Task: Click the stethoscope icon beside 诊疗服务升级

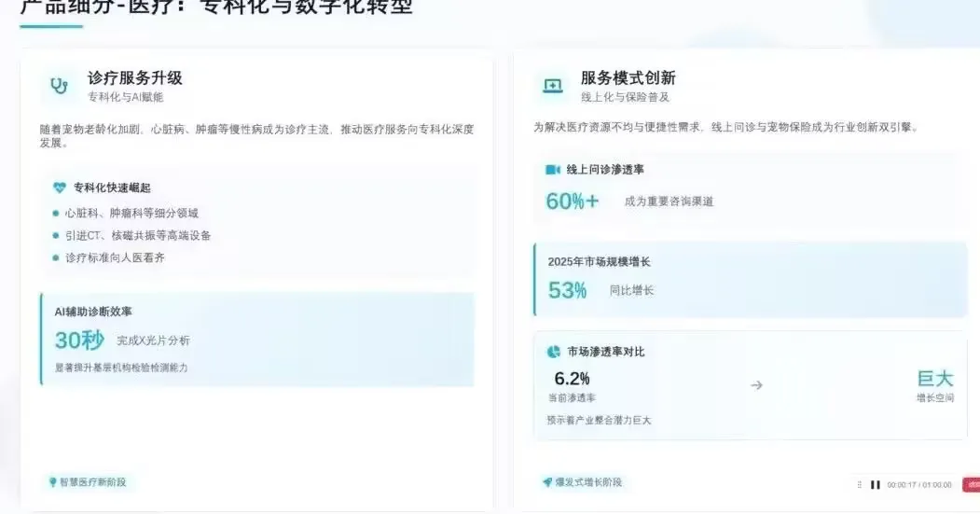Action: pos(59,86)
